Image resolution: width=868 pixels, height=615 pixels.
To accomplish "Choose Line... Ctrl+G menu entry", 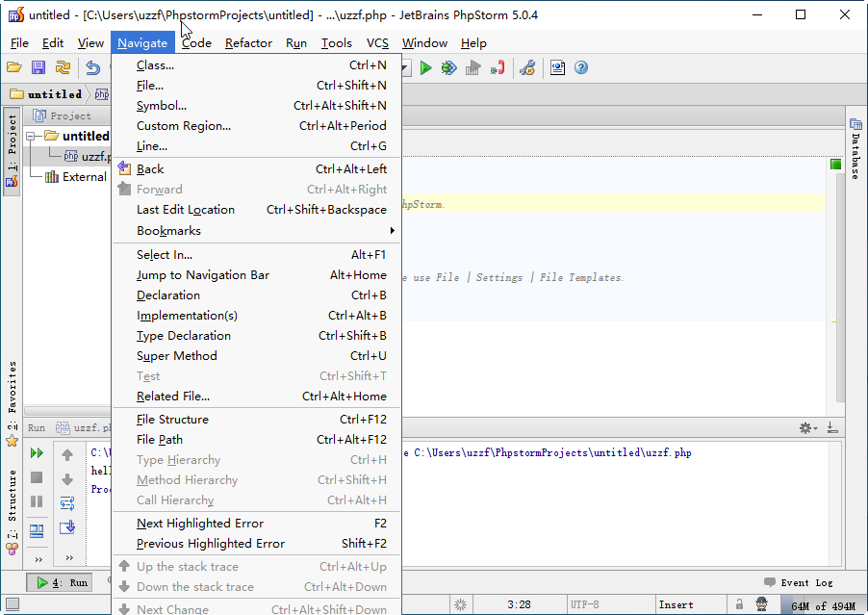I will (257, 146).
